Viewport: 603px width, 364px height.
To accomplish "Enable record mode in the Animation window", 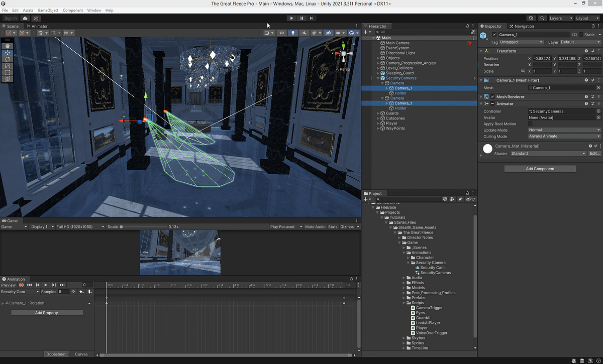I will click(20, 285).
